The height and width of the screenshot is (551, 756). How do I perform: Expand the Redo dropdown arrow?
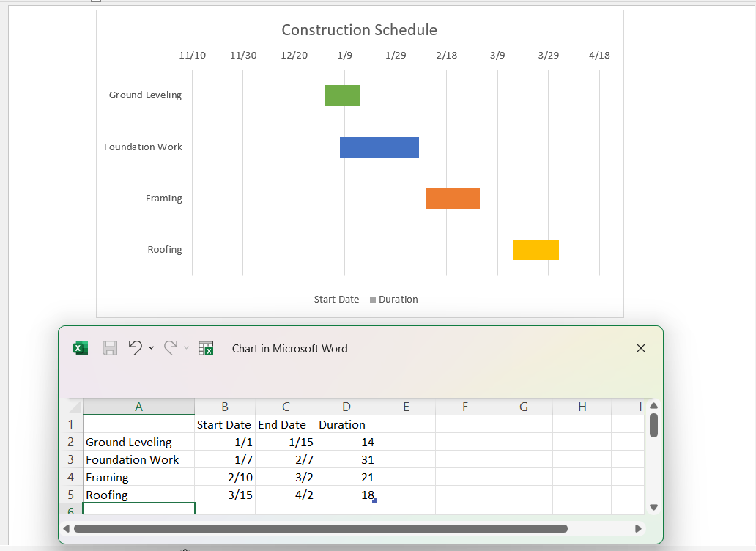(x=186, y=347)
